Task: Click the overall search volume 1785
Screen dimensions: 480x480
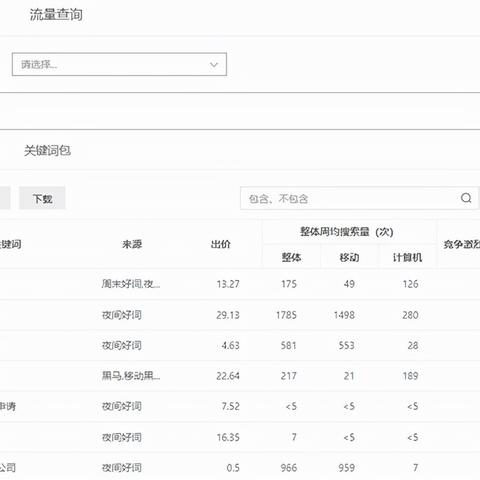Action: tap(286, 315)
